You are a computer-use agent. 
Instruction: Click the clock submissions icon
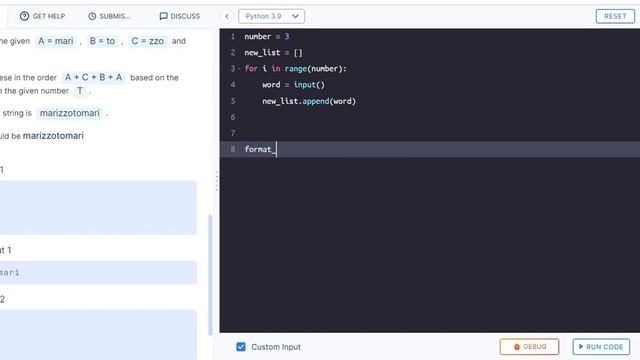[x=92, y=16]
